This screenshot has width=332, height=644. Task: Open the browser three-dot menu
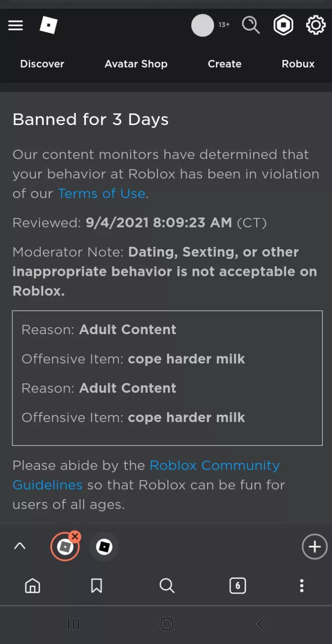click(x=301, y=586)
